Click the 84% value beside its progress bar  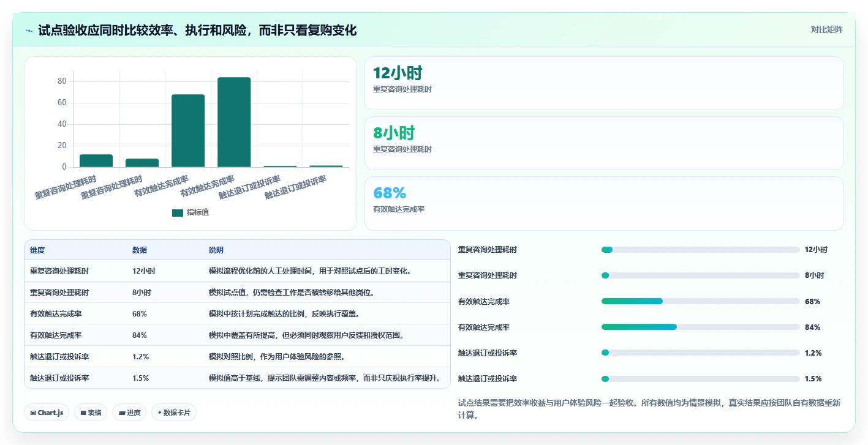(812, 327)
